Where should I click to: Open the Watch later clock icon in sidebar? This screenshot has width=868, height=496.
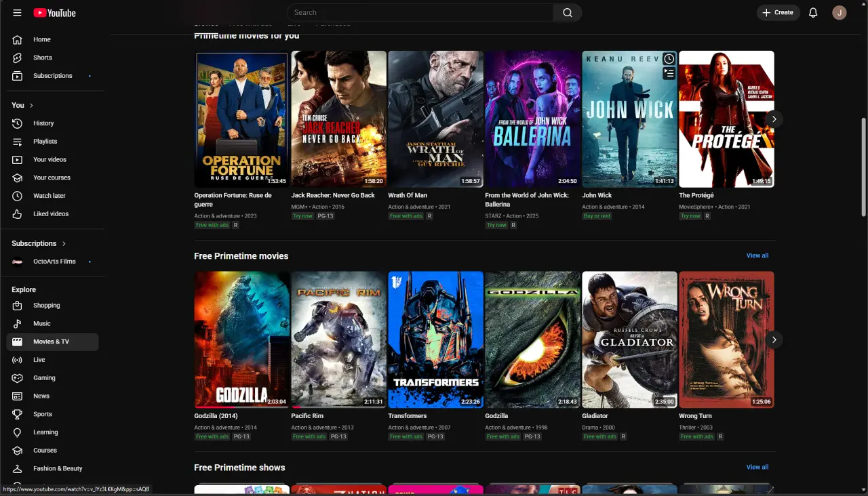18,196
